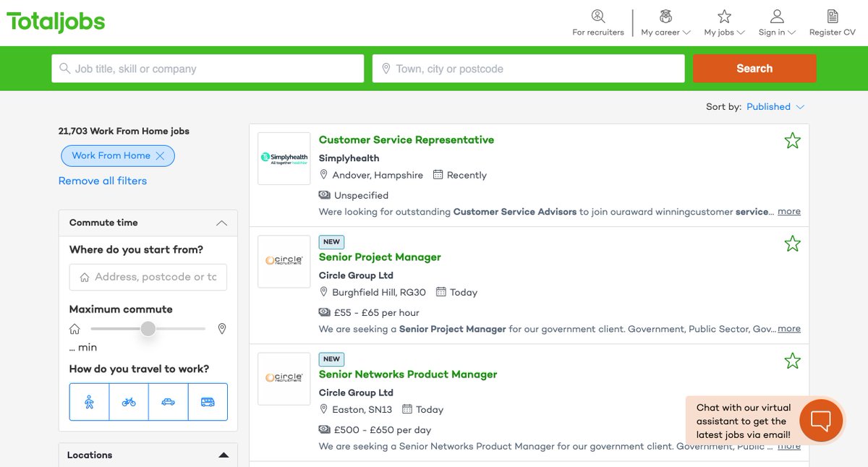Screen dimensions: 868x467
Task: Open Customer Service Representative job title
Action: 407,140
